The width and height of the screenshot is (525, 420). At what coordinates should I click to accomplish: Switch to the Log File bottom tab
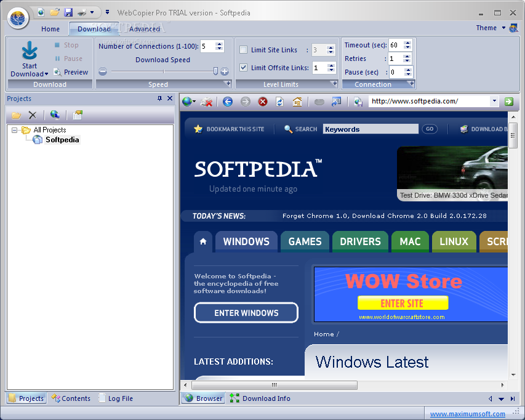coord(116,398)
